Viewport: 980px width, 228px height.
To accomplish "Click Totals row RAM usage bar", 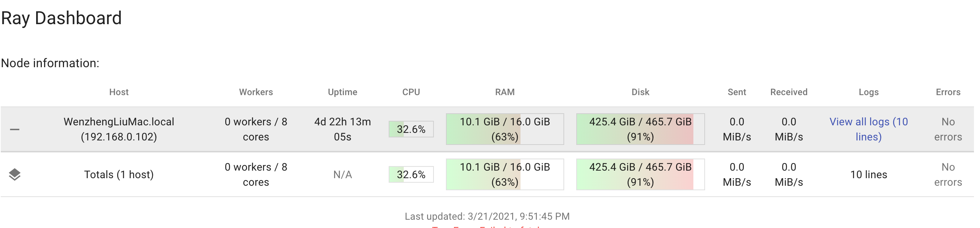I will [505, 175].
